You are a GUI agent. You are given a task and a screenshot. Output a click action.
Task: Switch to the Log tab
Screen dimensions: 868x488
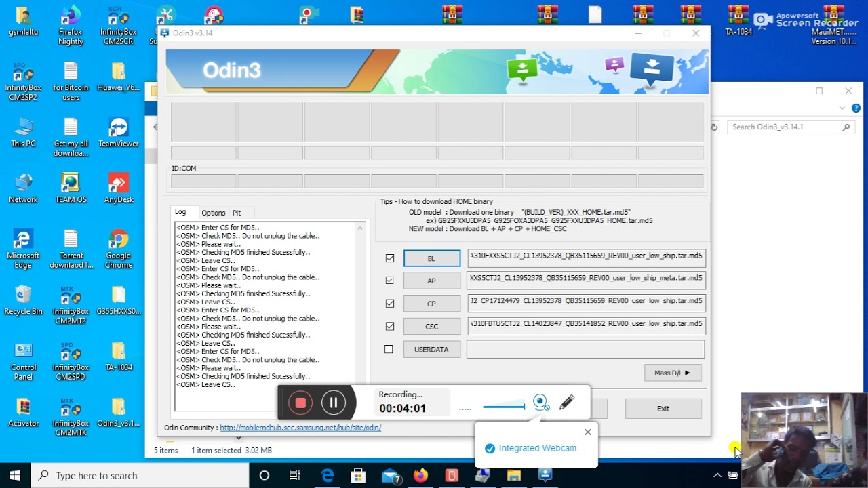(180, 212)
